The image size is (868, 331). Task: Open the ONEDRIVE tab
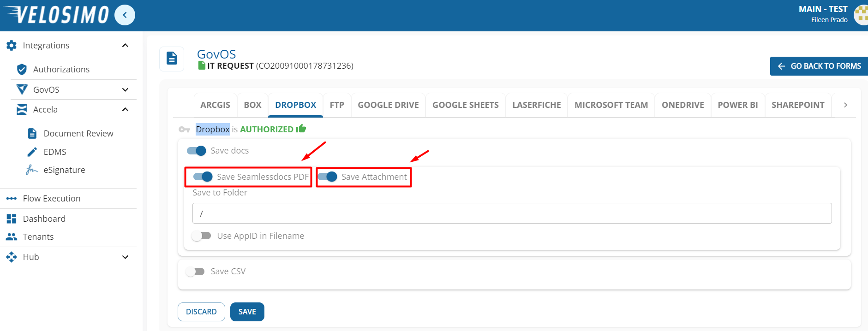pos(683,105)
